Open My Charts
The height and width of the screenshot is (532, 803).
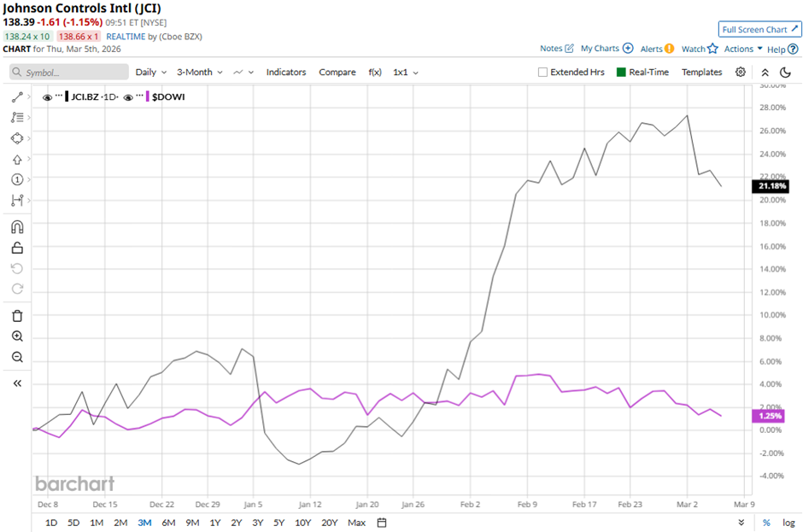pyautogui.click(x=607, y=49)
